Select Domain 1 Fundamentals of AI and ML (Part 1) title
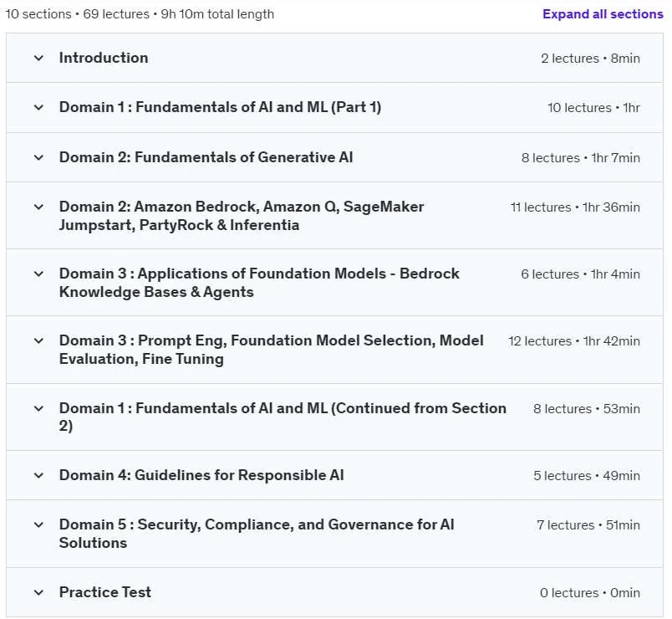 pos(220,107)
